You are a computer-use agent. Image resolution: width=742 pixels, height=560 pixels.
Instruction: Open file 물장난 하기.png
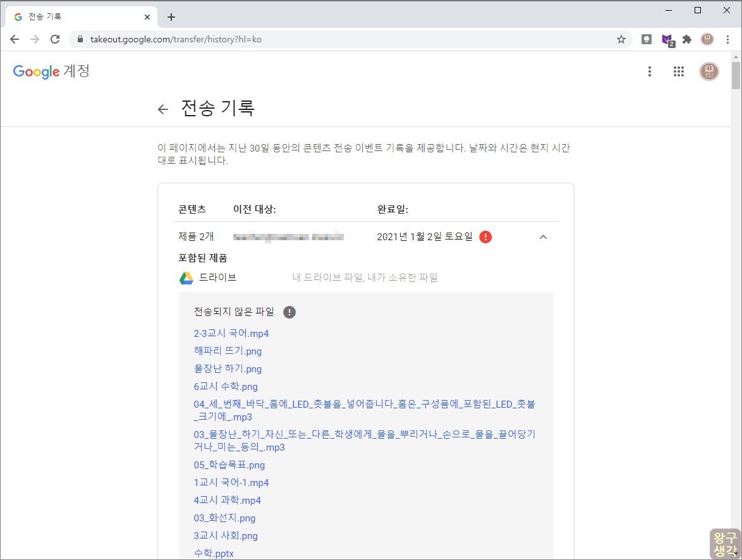(x=228, y=368)
